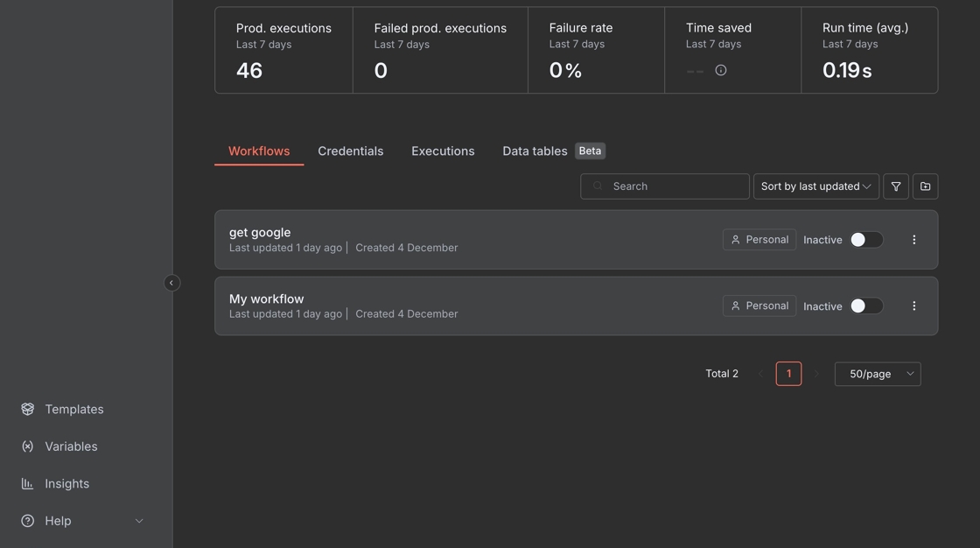Image resolution: width=980 pixels, height=548 pixels.
Task: Open Variables from the sidebar
Action: 70,446
